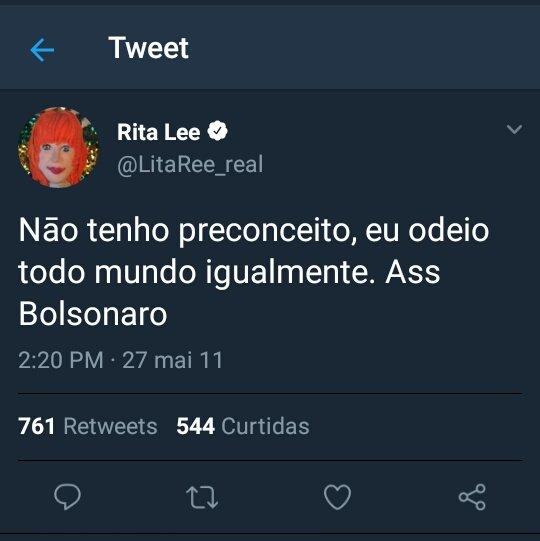The height and width of the screenshot is (541, 540).
Task: Click the 2:20 PM timestamp
Action: click(x=61, y=360)
